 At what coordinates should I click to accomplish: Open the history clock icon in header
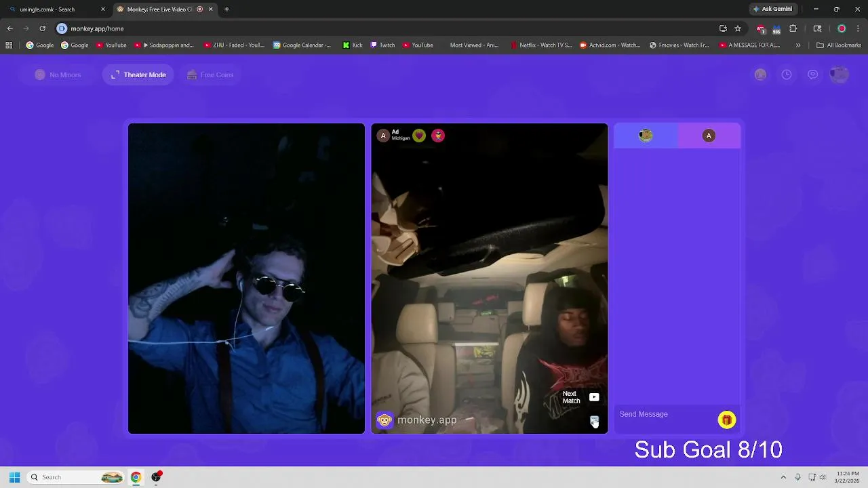pos(787,75)
